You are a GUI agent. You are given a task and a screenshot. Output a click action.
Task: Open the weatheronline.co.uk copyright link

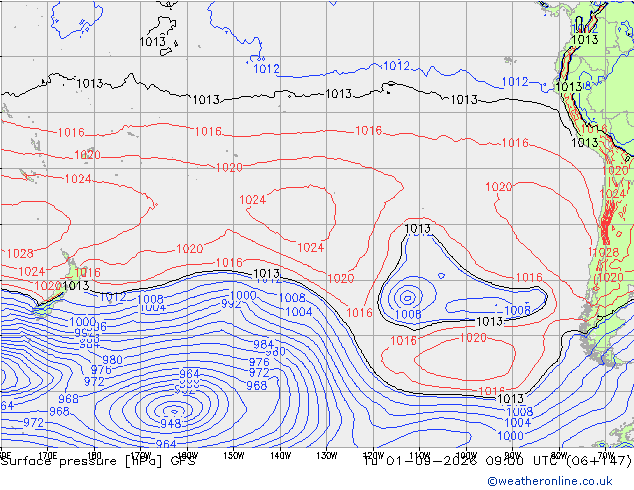tap(550, 481)
